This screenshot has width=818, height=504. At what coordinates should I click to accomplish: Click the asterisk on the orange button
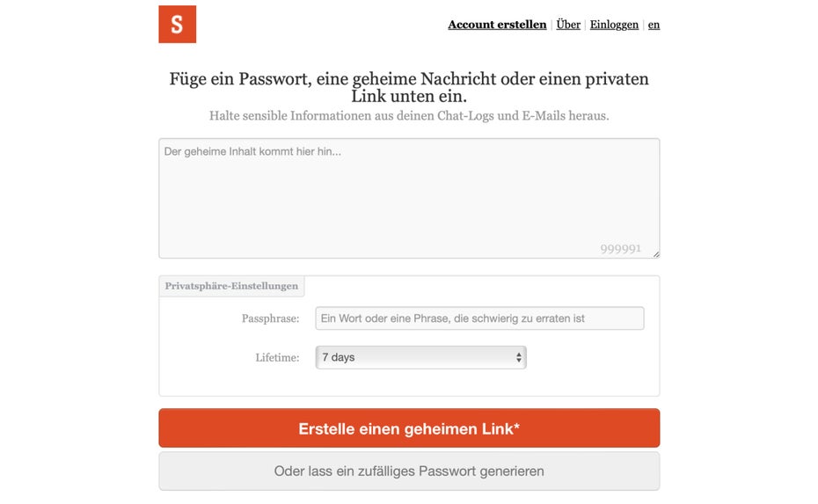(x=516, y=427)
